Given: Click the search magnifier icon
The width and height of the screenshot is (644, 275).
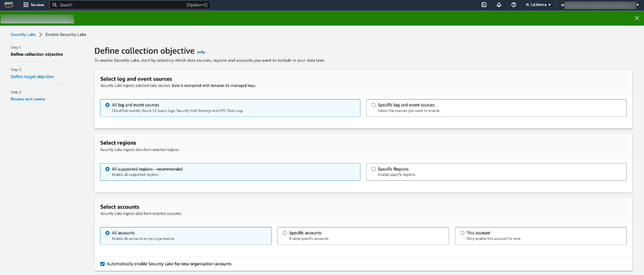Looking at the screenshot, I should click(x=54, y=5).
